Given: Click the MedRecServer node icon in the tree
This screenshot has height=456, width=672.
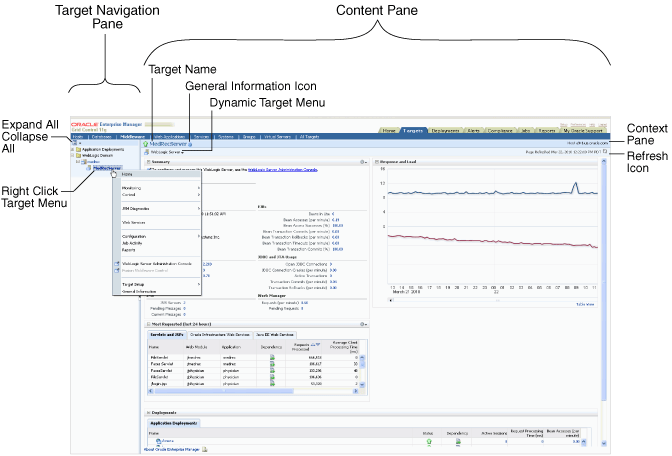Looking at the screenshot, I should pyautogui.click(x=89, y=168).
